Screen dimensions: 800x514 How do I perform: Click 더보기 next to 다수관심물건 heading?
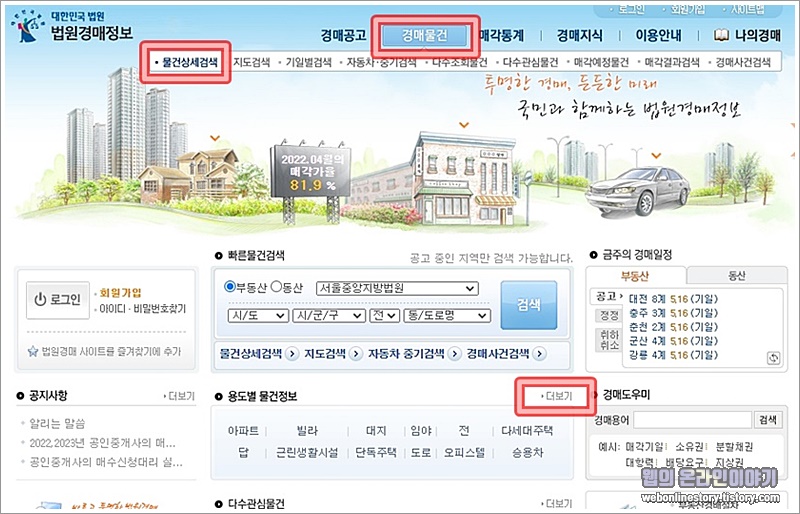pos(557,504)
